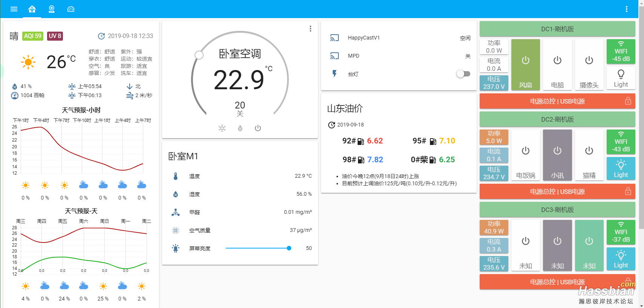Open the top-right overflow menu
Viewport: 644px width, 308px height.
coord(627,9)
